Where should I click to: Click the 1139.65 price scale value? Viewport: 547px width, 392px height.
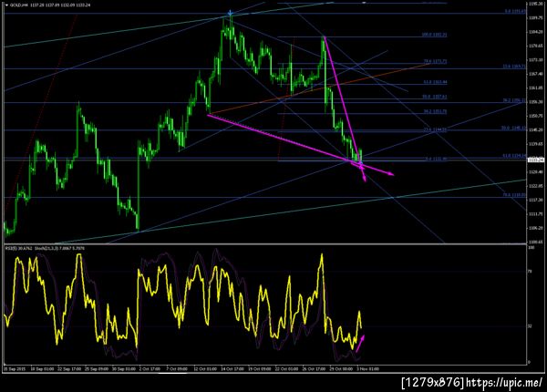click(536, 144)
